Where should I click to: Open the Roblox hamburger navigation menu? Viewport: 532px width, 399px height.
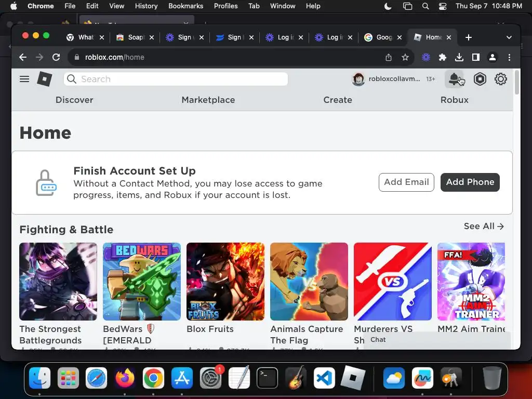click(24, 79)
